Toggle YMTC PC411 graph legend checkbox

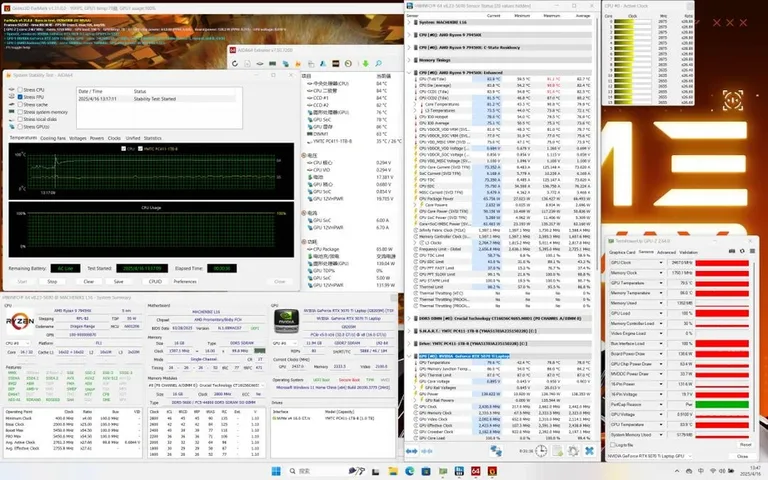click(140, 148)
